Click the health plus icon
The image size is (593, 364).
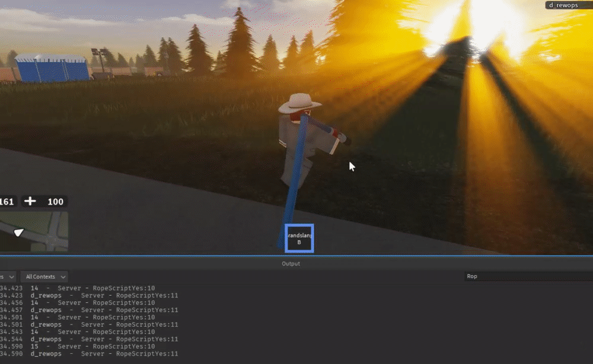[x=30, y=201]
